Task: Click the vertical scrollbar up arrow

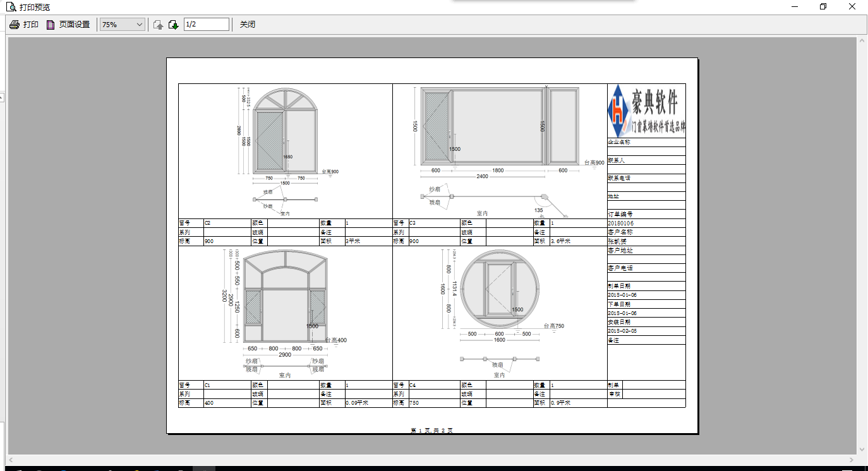Action: coord(862,42)
